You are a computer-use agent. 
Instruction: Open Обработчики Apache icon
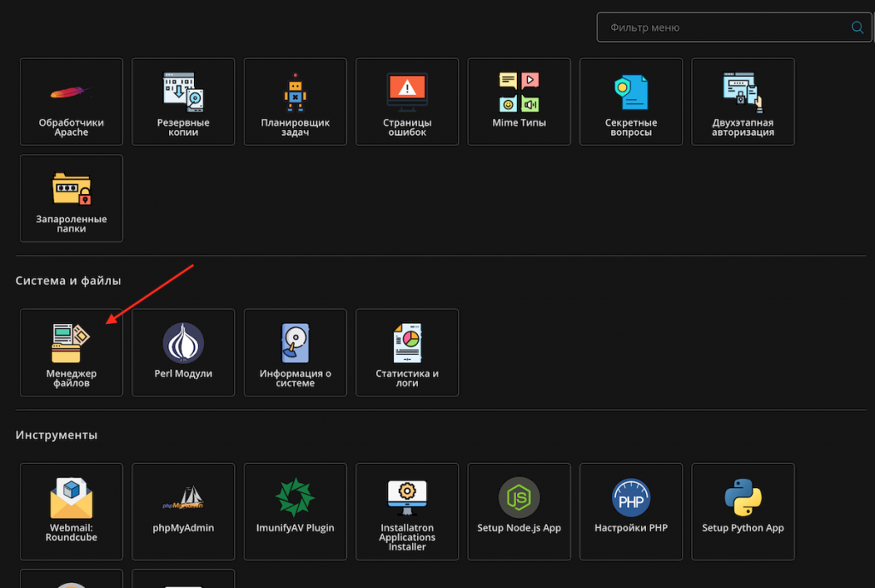[x=71, y=102]
